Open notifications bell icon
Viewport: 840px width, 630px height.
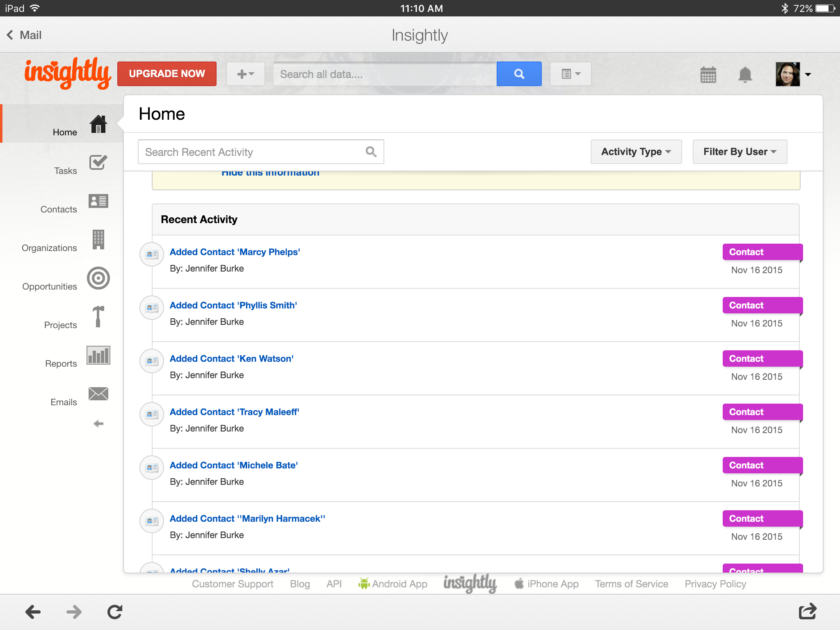click(x=745, y=75)
